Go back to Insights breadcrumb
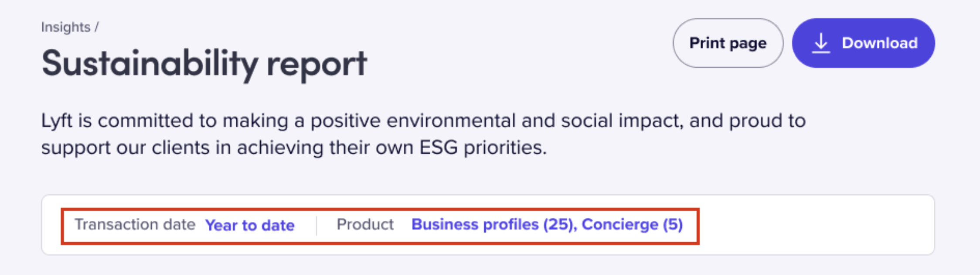 point(65,27)
